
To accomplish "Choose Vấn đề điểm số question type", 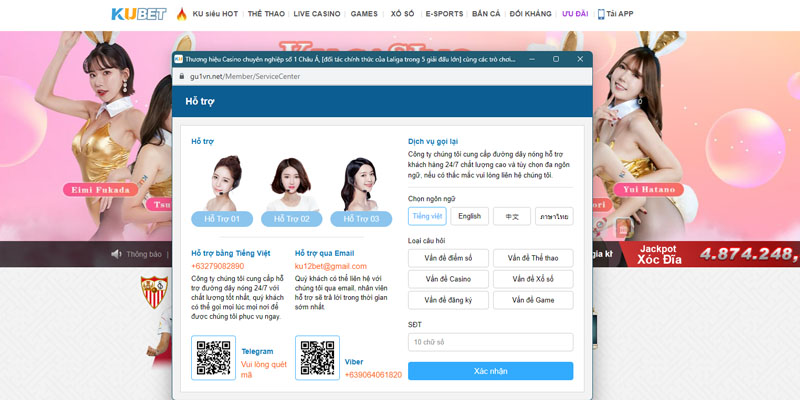I will pyautogui.click(x=448, y=258).
